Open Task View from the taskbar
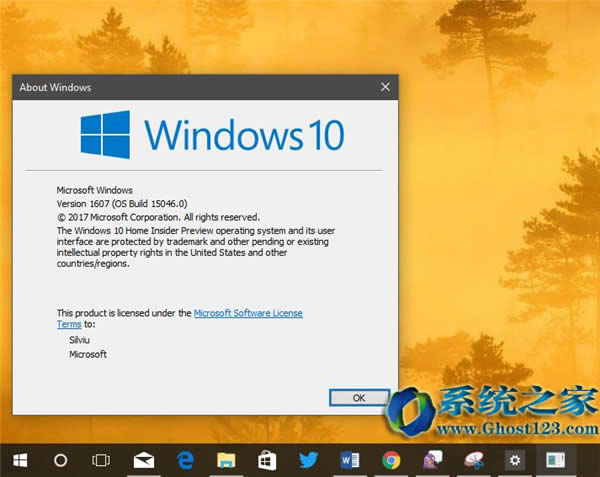The image size is (600, 477). (101, 460)
